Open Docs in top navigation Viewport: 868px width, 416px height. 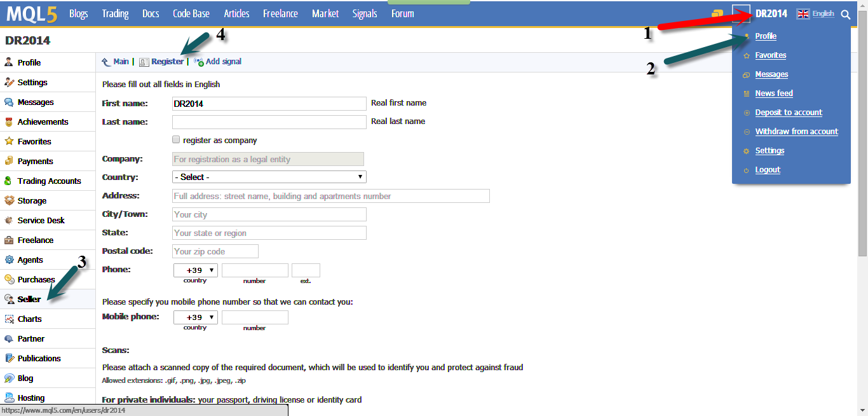(151, 13)
